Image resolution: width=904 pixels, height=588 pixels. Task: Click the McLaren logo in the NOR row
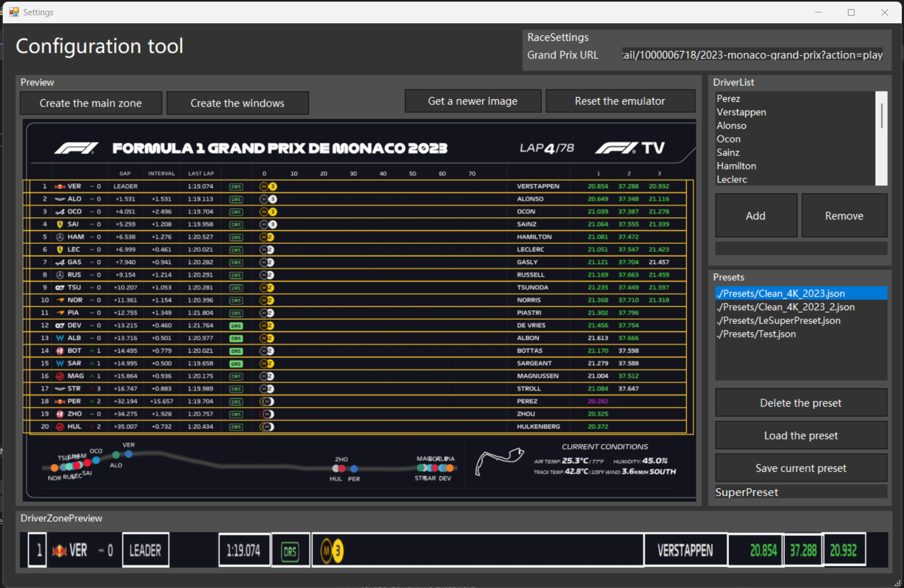(60, 300)
